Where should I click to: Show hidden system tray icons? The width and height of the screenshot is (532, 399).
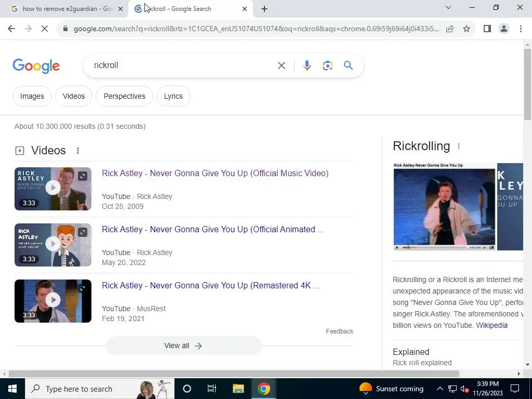click(x=440, y=389)
